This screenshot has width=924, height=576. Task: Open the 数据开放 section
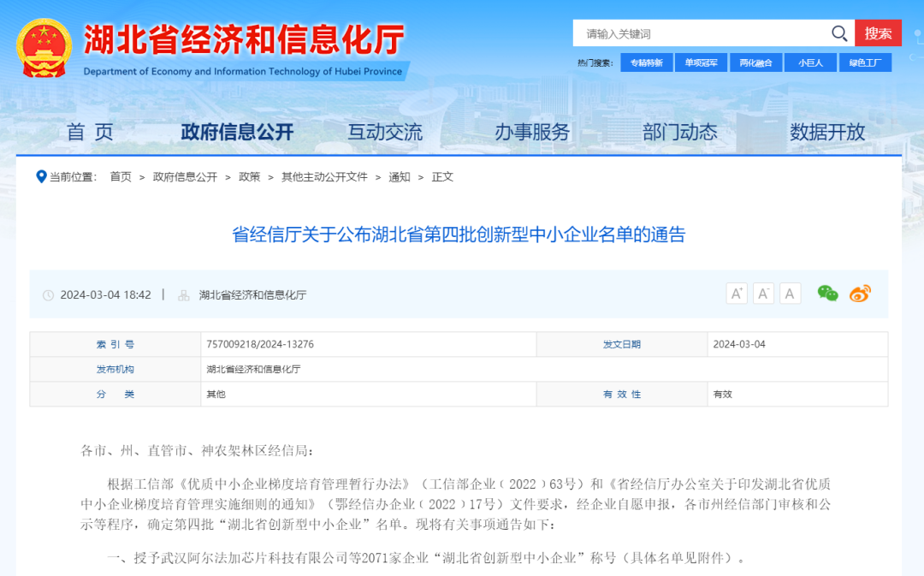pos(826,132)
